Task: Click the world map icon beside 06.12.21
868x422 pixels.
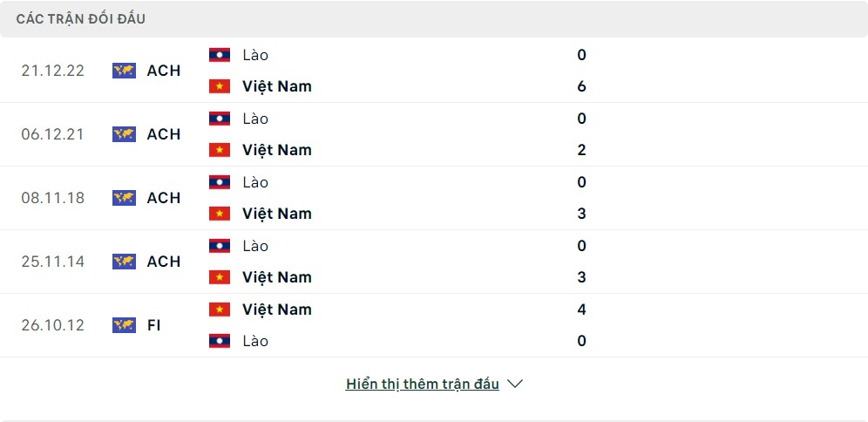Action: (x=124, y=134)
